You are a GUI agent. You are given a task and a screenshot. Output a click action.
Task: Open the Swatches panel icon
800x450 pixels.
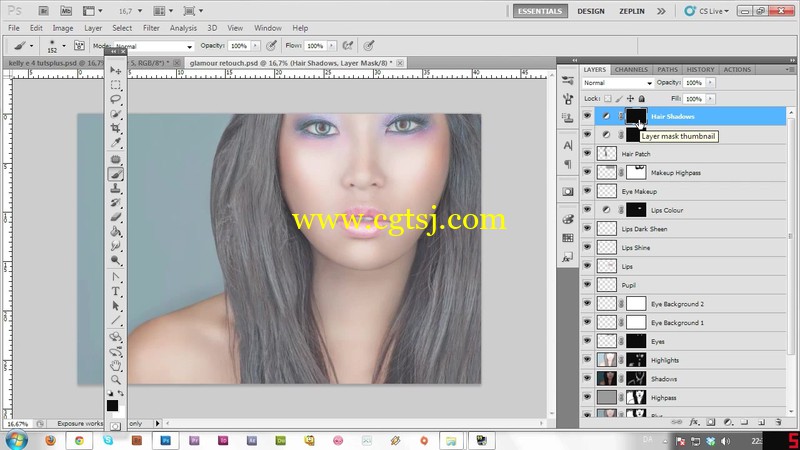pos(567,238)
